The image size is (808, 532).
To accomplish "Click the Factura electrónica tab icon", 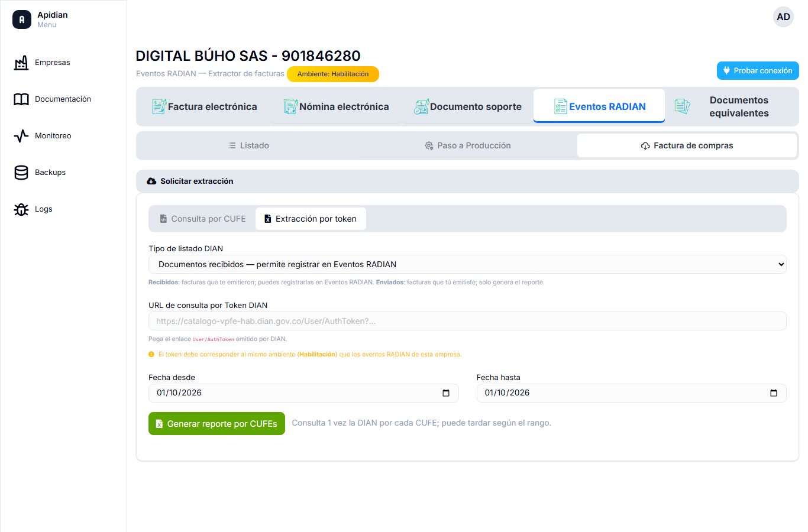I will tap(159, 106).
